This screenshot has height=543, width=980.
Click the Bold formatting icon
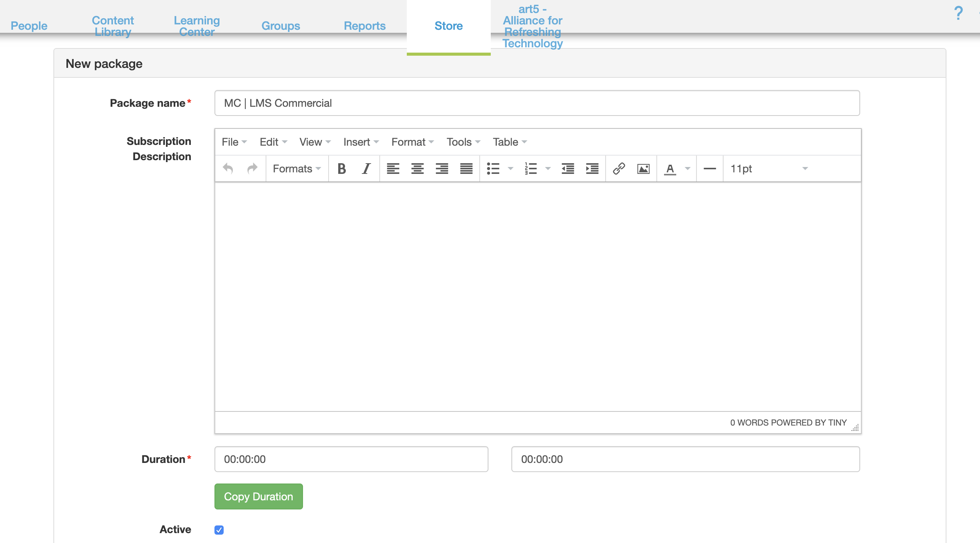(342, 169)
